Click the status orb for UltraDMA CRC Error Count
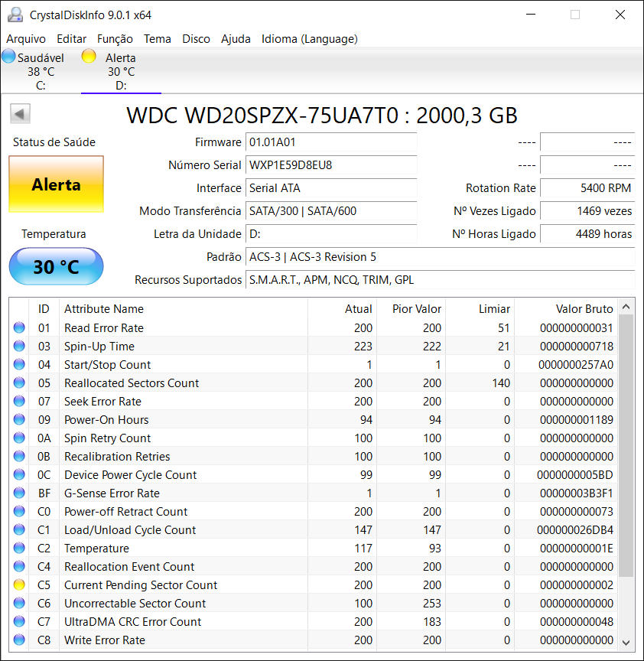This screenshot has height=661, width=644. 19,621
